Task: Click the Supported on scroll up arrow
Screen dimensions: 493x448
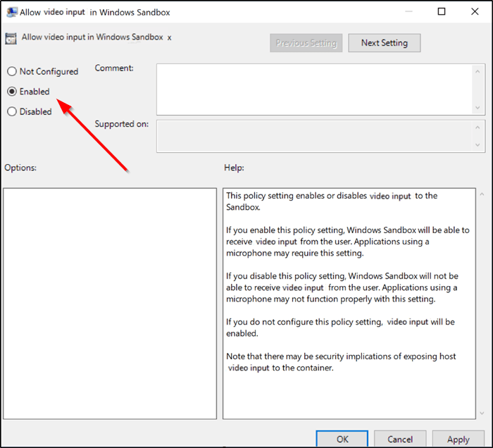Action: [478, 127]
